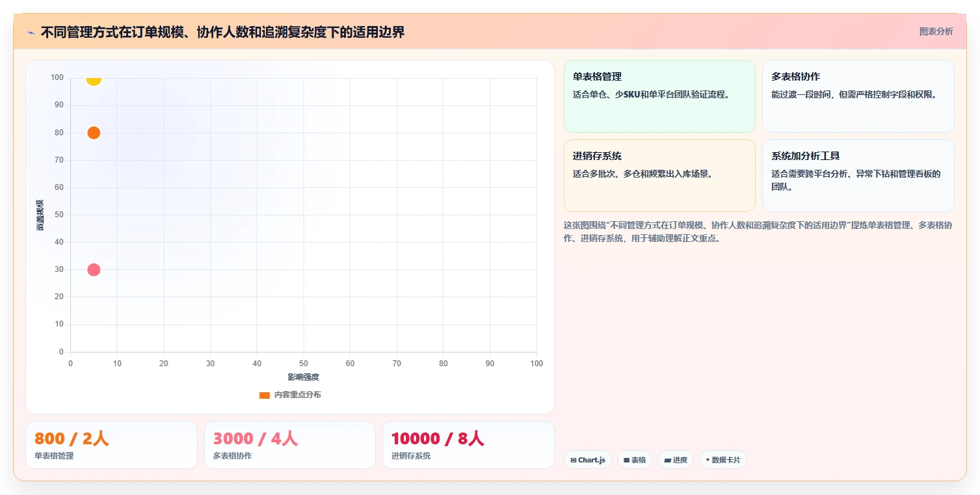This screenshot has height=495, width=980.
Task: Click the main title 不同管理方式在订单规模
Action: tap(222, 32)
